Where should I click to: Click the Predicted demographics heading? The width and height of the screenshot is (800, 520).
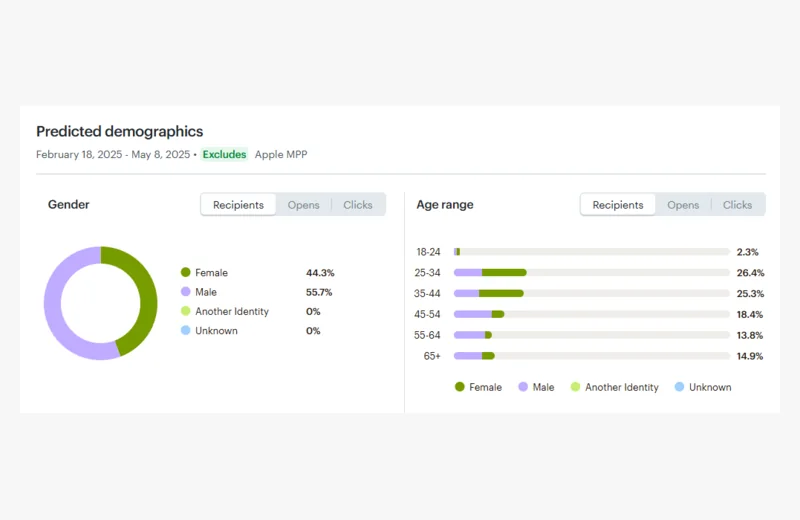(119, 132)
